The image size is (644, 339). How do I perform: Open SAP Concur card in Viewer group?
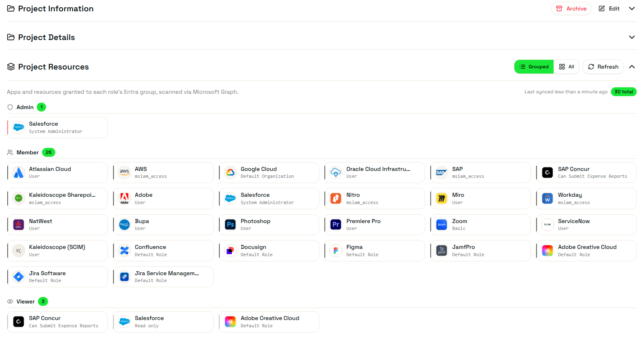click(x=57, y=322)
